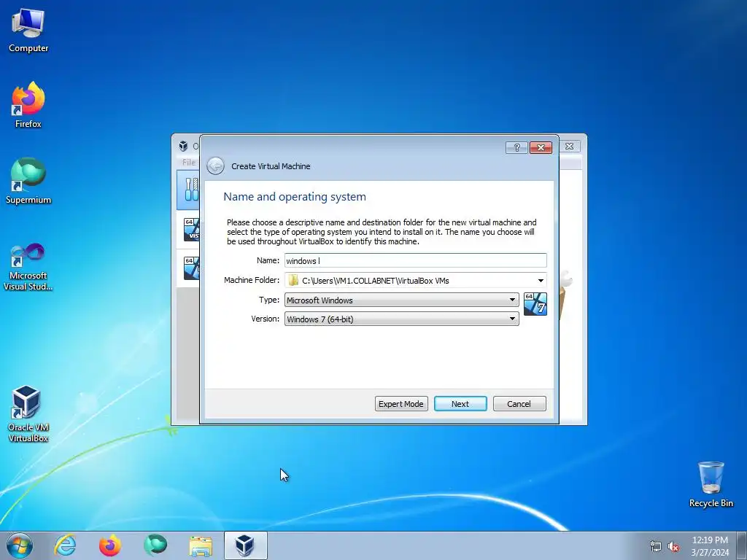Screen dimensions: 747x560
Task: Select the Recycle Bin desktop icon
Action: 711,484
